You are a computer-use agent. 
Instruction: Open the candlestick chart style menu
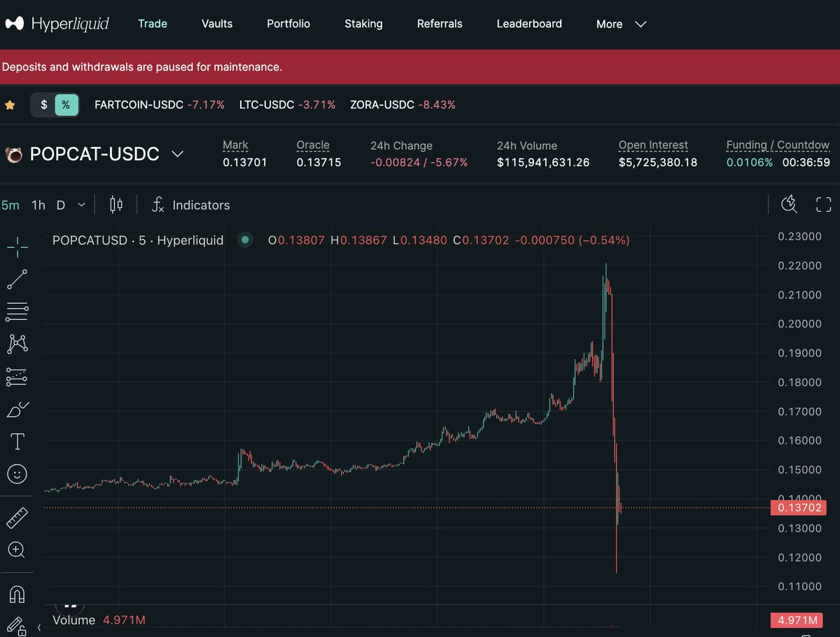pos(116,205)
